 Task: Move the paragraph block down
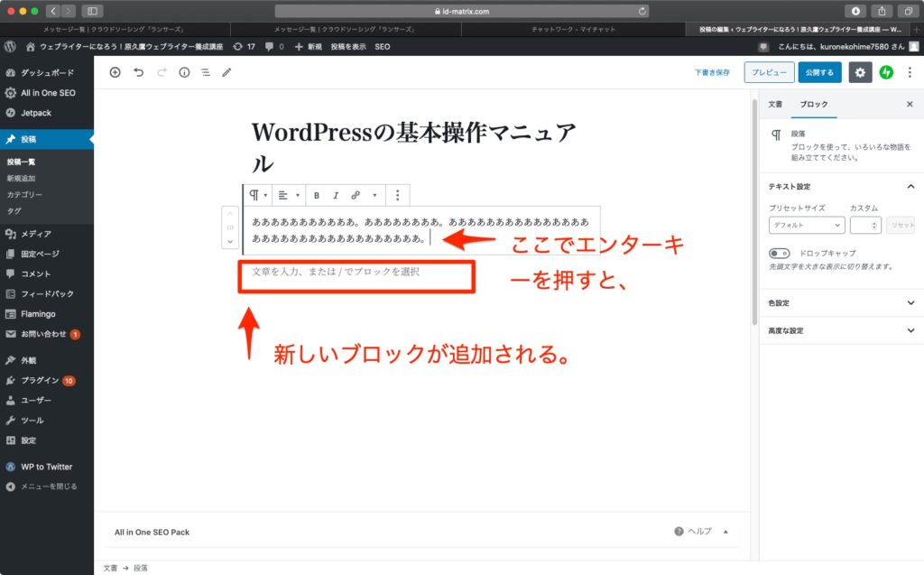coord(230,241)
